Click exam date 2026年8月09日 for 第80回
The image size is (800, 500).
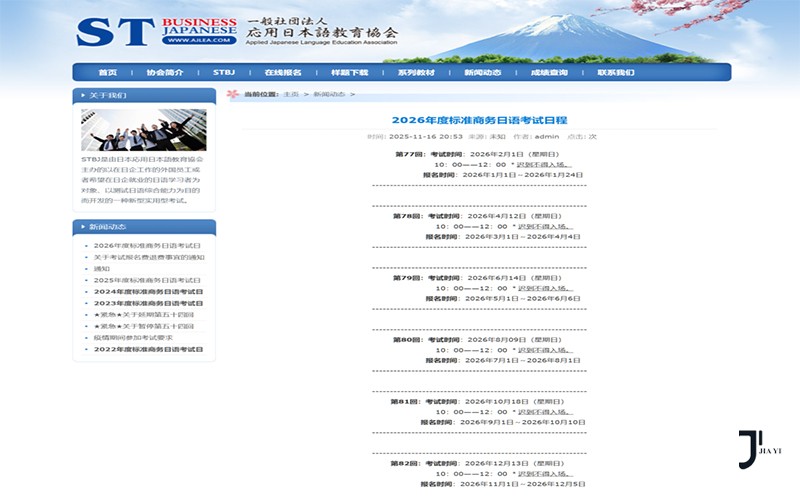pos(497,340)
